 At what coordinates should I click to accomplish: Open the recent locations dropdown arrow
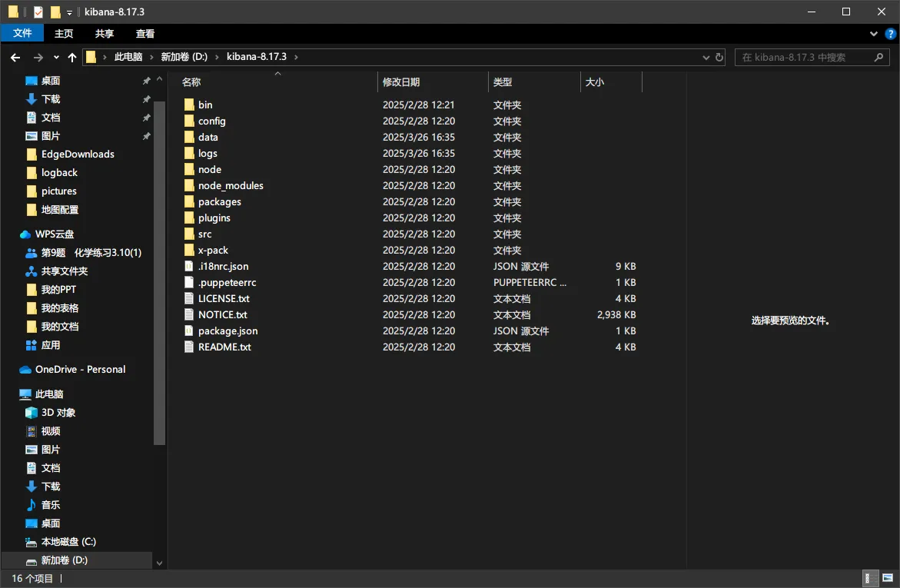[x=55, y=58]
